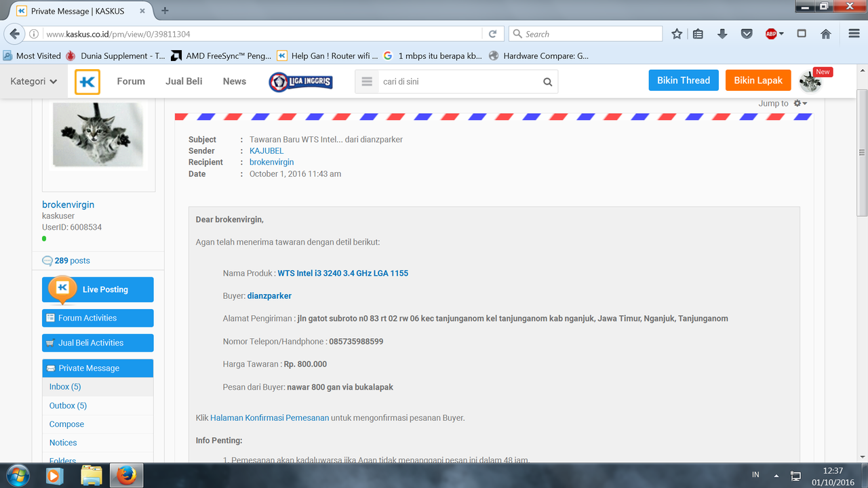
Task: Open the ABP dropdown arrow
Action: coord(782,34)
